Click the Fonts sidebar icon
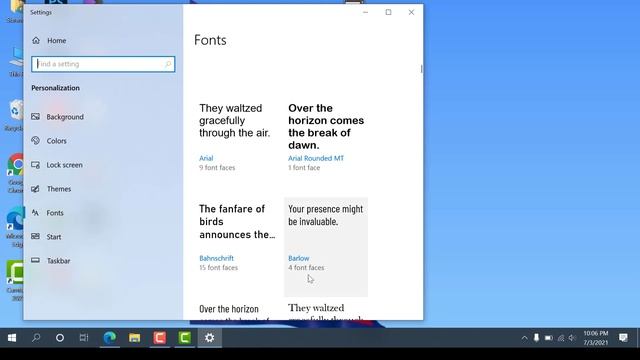640x360 pixels. pyautogui.click(x=36, y=213)
